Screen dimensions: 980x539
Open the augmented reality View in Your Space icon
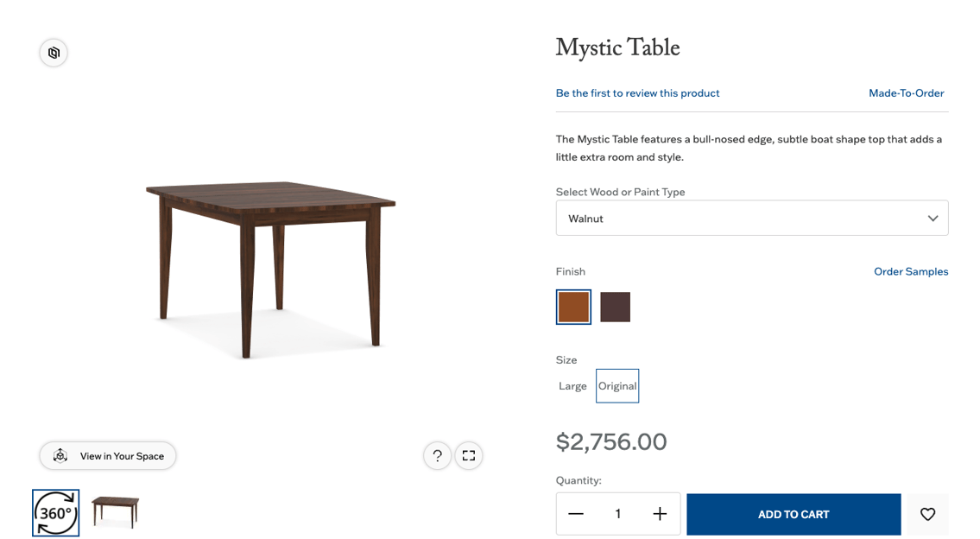(x=59, y=455)
